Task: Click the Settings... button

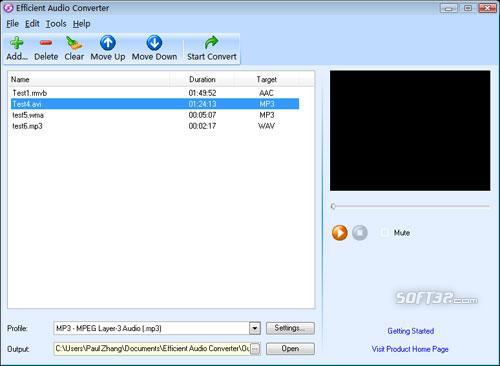Action: (x=290, y=328)
